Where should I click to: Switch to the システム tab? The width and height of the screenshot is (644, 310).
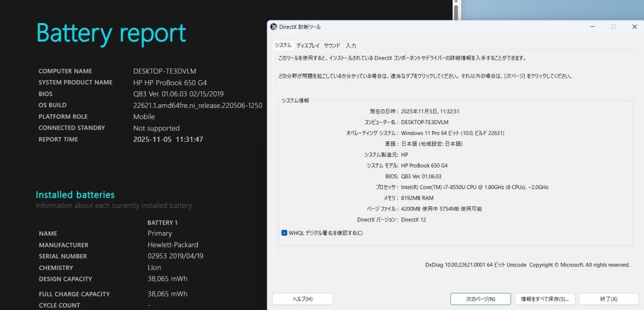(283, 46)
